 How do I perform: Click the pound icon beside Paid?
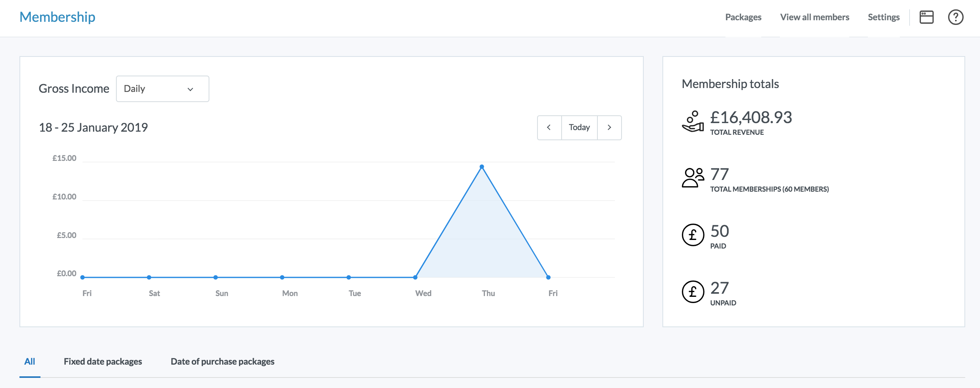coord(693,235)
